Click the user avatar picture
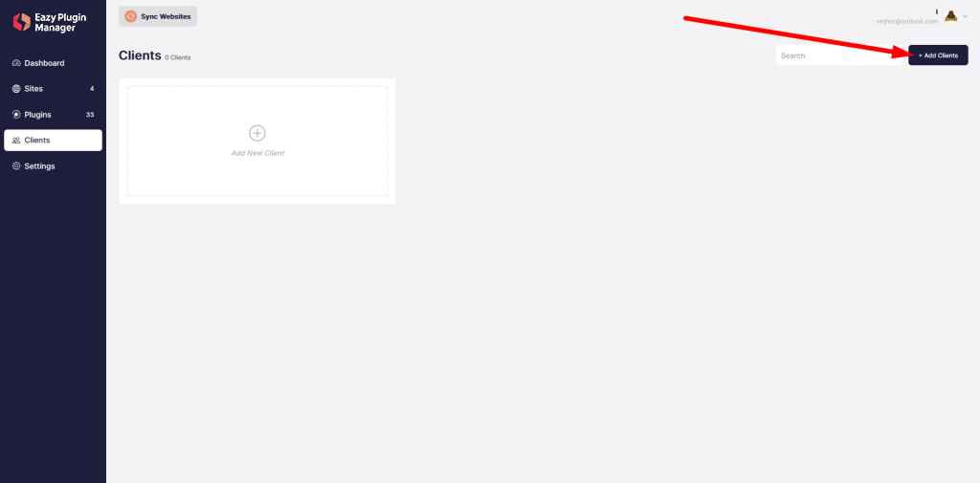 pyautogui.click(x=950, y=16)
